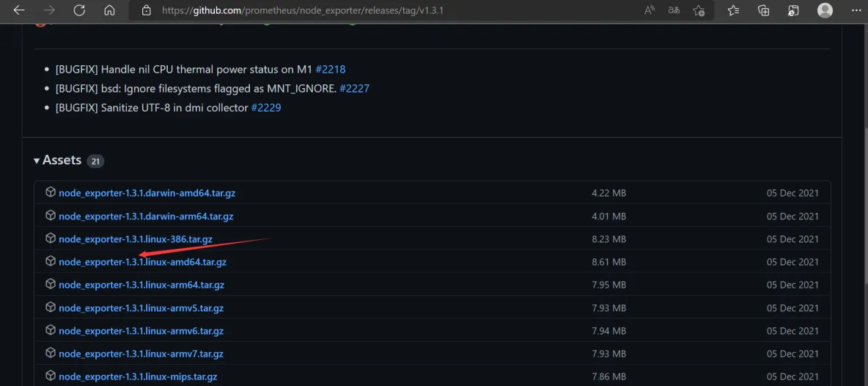Viewport: 868px width, 386px height.
Task: Go back to the previous page
Action: point(19,10)
